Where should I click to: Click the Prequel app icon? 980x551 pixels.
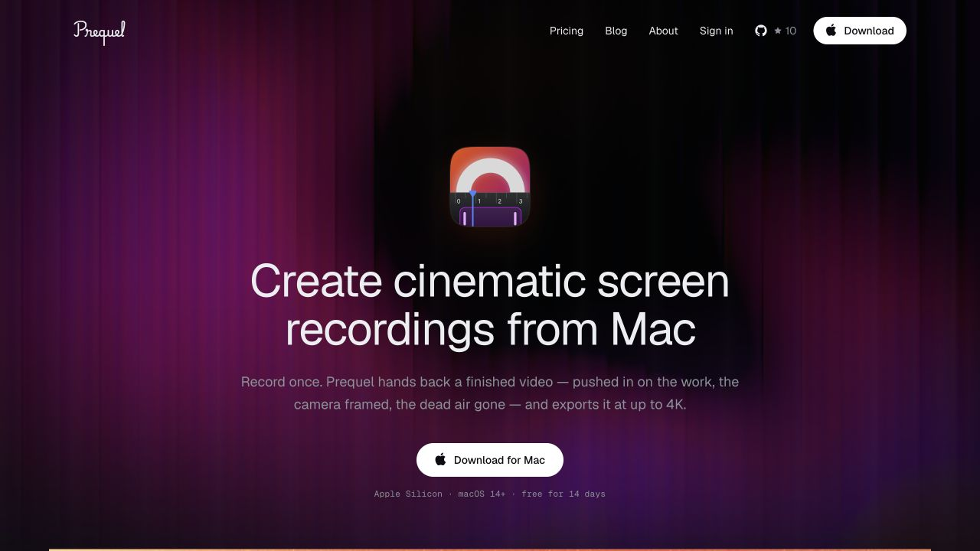pyautogui.click(x=490, y=187)
